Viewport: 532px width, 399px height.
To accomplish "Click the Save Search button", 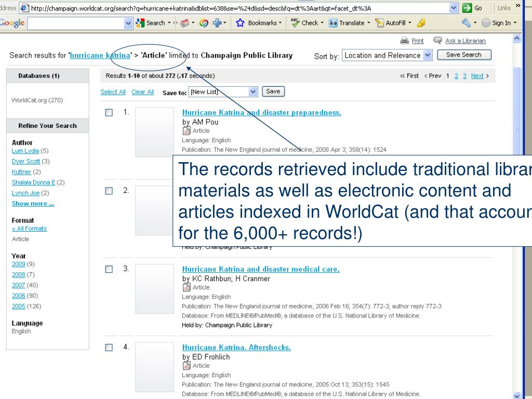I will pos(464,55).
